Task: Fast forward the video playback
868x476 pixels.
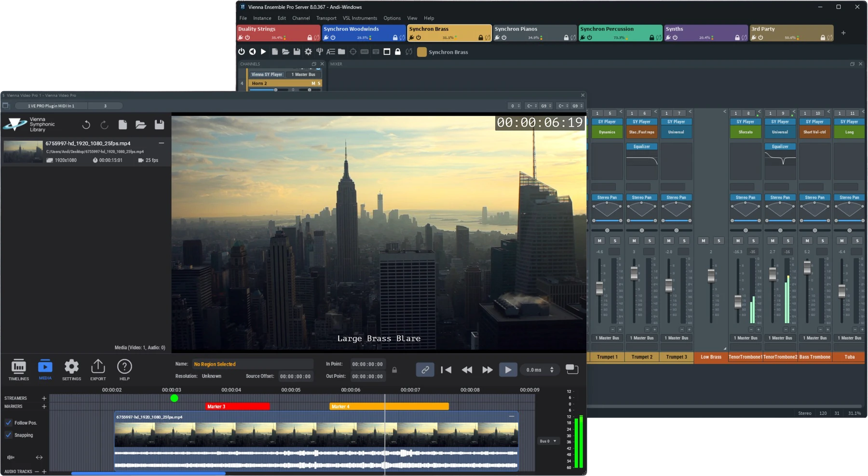Action: (x=488, y=370)
